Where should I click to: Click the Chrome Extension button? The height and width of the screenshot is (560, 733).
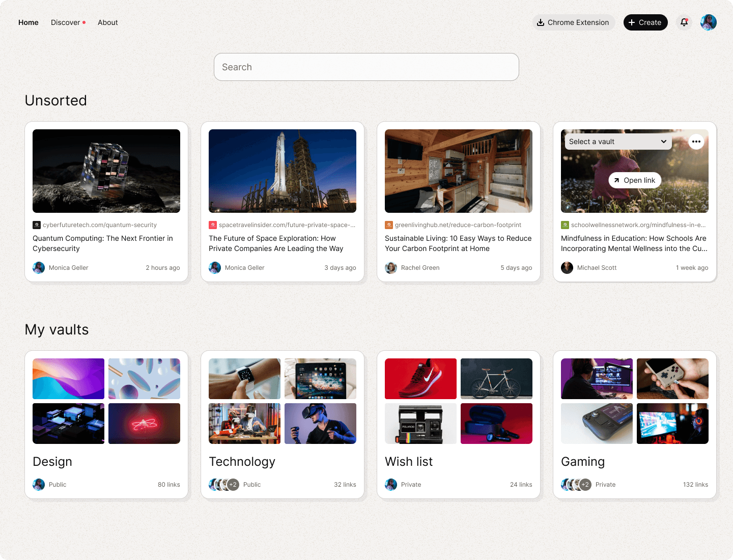[x=573, y=22]
